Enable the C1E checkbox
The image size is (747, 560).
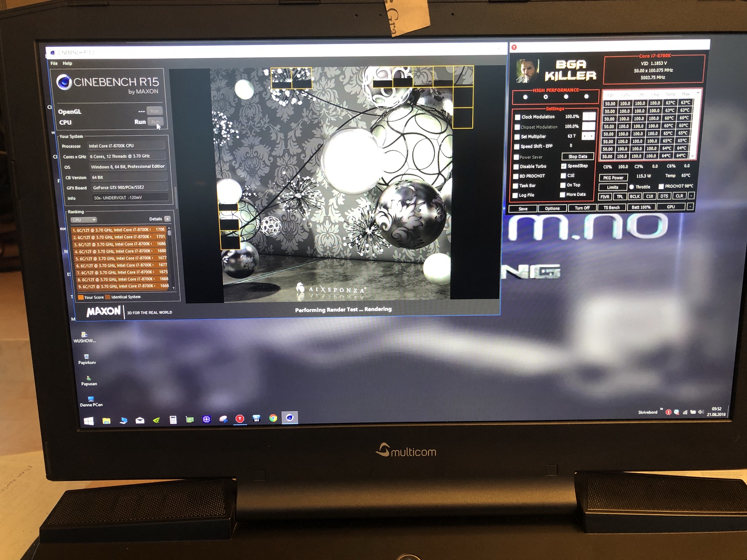pyautogui.click(x=563, y=175)
